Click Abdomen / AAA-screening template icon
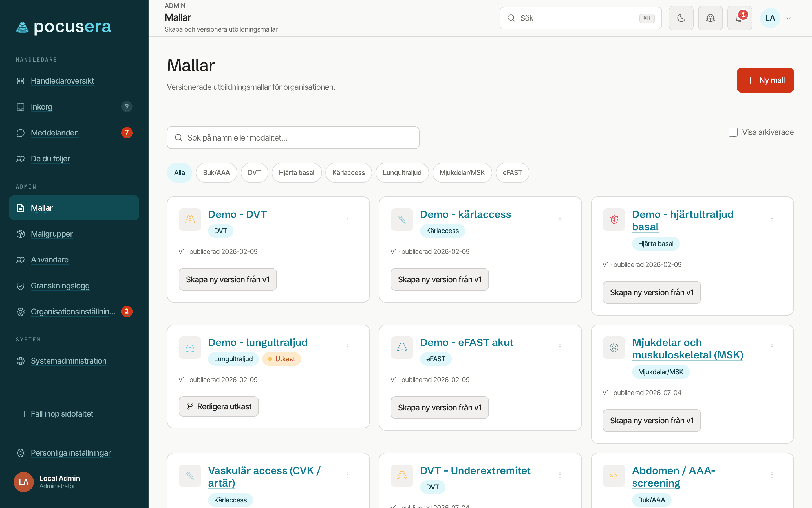 614,476
